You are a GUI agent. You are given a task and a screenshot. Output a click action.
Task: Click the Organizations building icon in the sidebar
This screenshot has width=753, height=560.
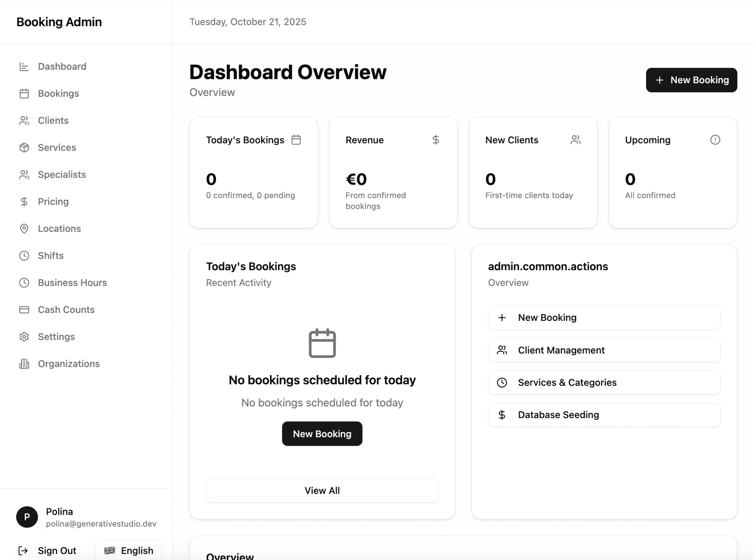click(24, 364)
